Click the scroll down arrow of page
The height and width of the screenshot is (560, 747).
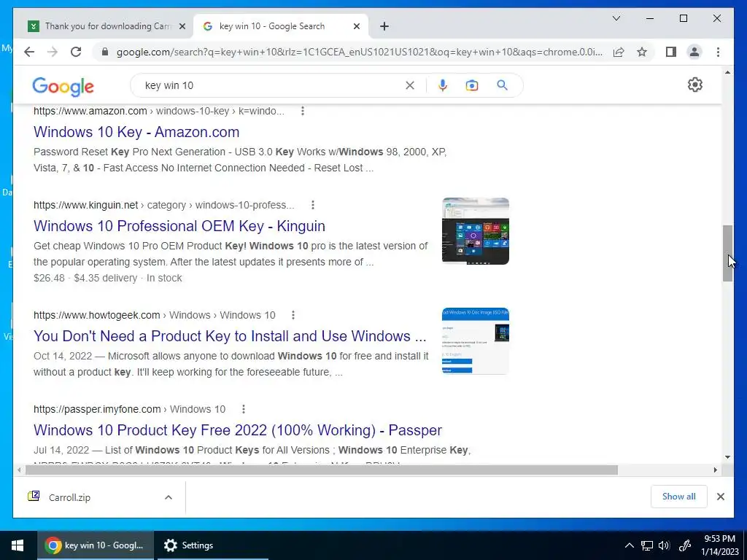click(x=727, y=457)
